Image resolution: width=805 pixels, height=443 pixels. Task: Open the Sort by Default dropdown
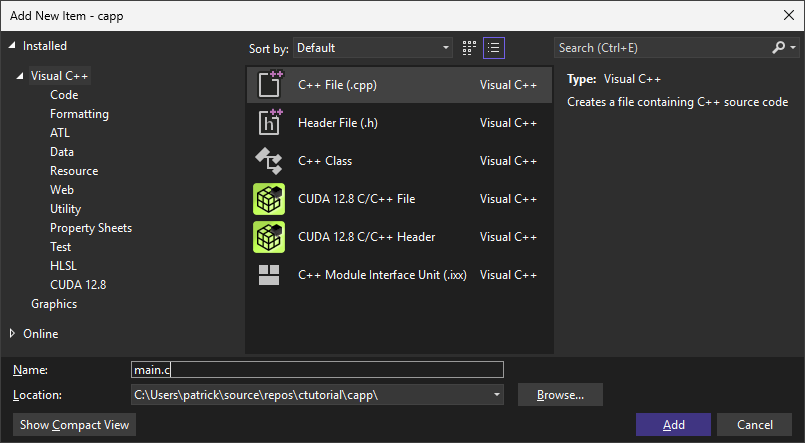point(373,48)
